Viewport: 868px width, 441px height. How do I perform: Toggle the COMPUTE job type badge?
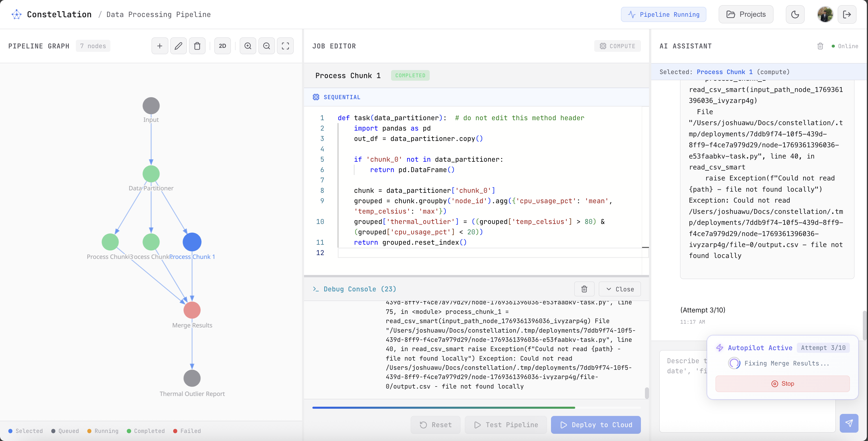pos(617,46)
